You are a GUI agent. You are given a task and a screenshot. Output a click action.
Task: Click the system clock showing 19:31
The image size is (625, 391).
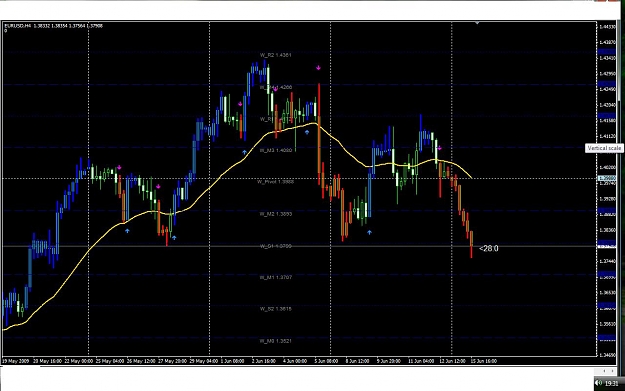611,383
